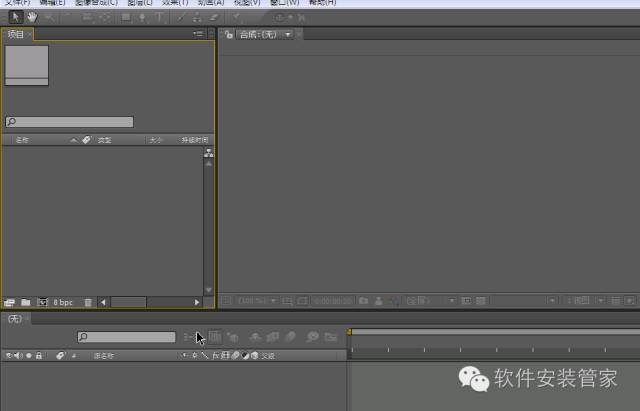Click the Project panel search field

[x=69, y=122]
